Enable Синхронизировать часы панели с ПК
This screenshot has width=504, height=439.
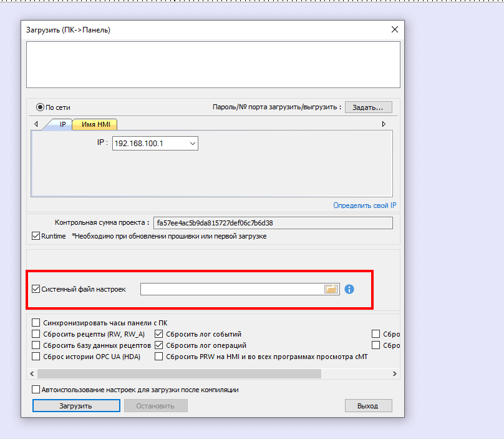point(36,323)
